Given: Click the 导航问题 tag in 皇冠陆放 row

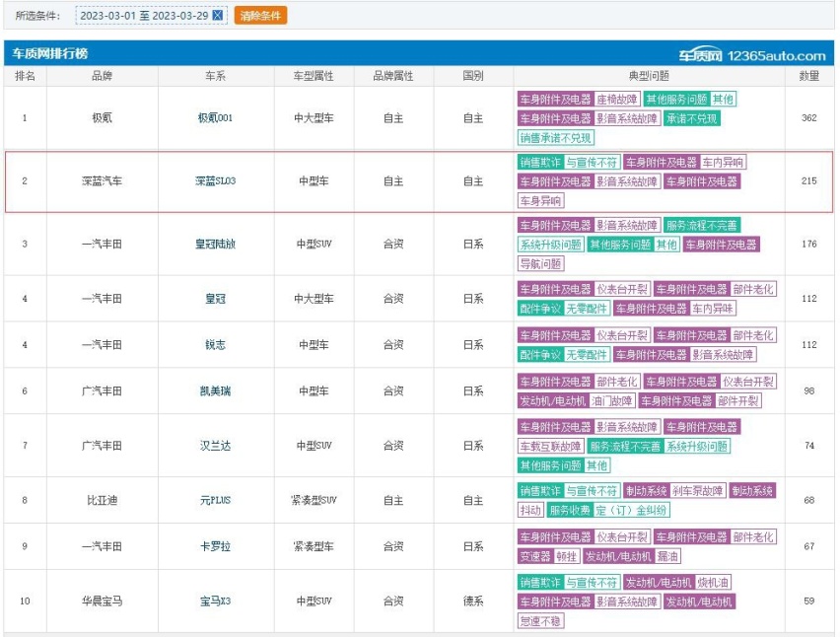Looking at the screenshot, I should (540, 263).
